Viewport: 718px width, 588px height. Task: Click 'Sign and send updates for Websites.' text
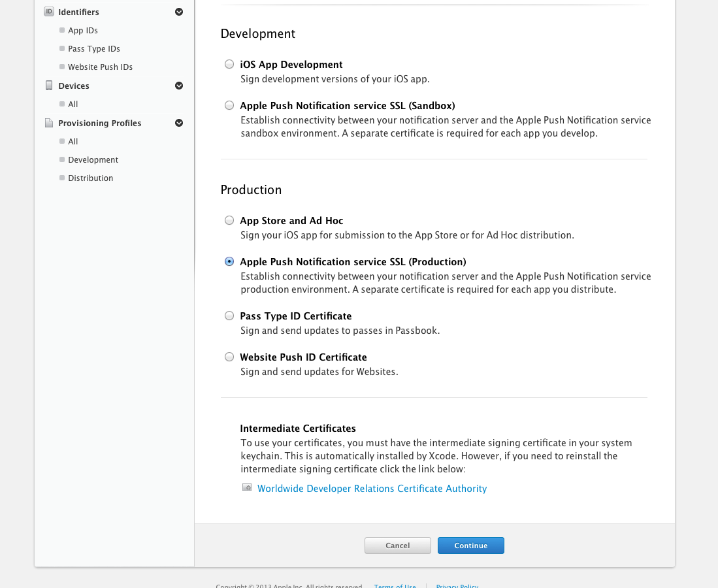(319, 371)
